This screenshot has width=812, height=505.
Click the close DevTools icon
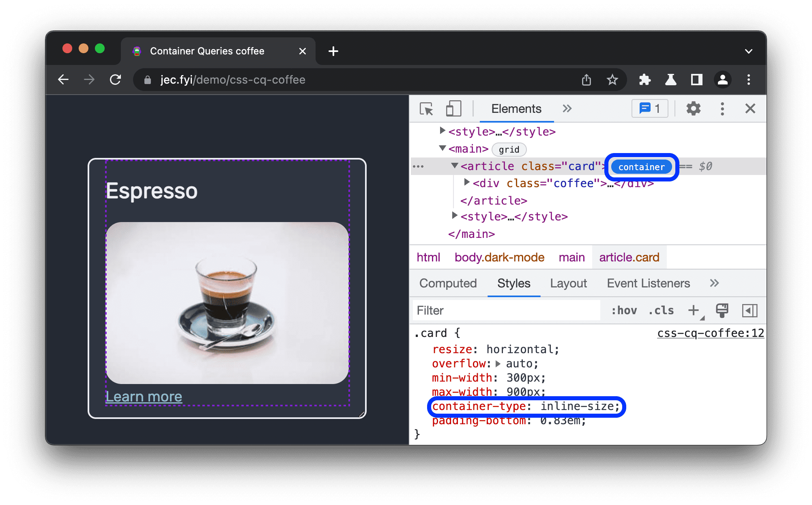pyautogui.click(x=750, y=109)
